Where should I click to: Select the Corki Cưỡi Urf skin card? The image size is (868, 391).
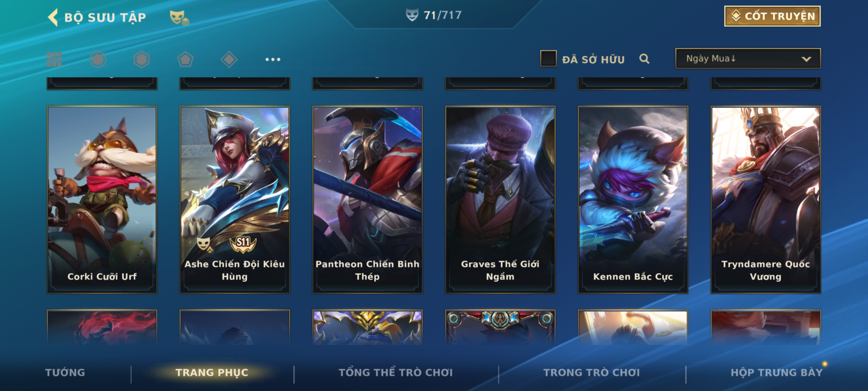[x=102, y=199]
